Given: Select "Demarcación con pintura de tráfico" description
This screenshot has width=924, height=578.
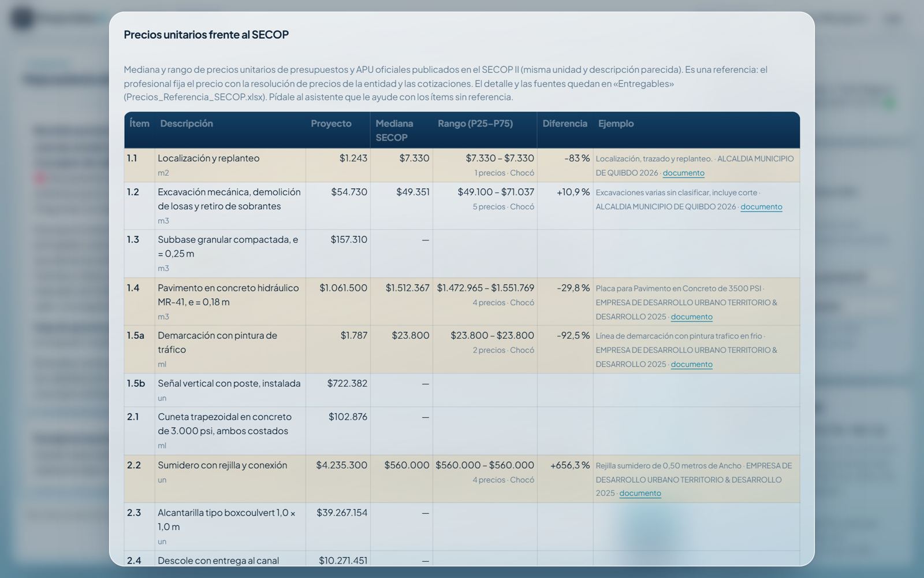Looking at the screenshot, I should (x=217, y=342).
